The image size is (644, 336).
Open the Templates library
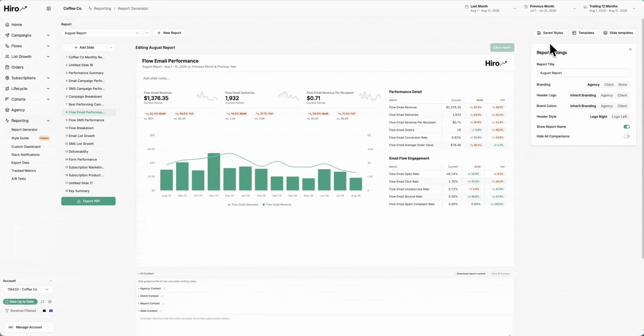[x=583, y=33]
